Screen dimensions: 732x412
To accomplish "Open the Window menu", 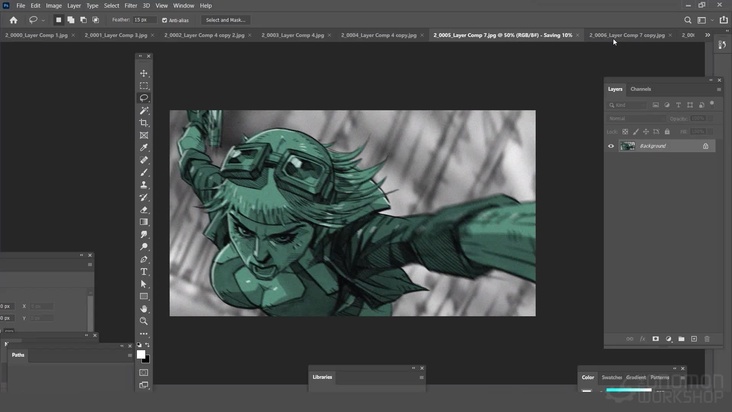I will tap(183, 6).
